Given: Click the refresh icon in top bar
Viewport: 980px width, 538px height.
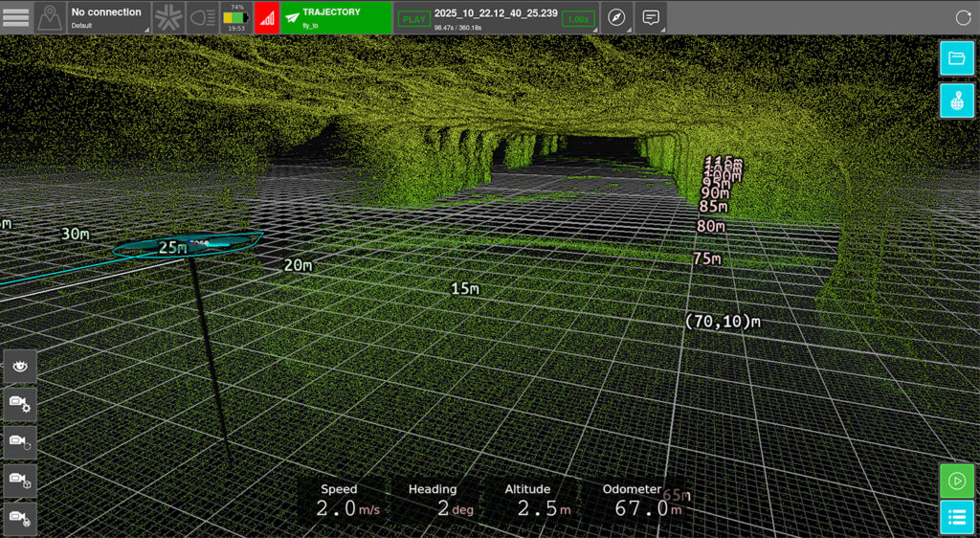Looking at the screenshot, I should pyautogui.click(x=963, y=17).
